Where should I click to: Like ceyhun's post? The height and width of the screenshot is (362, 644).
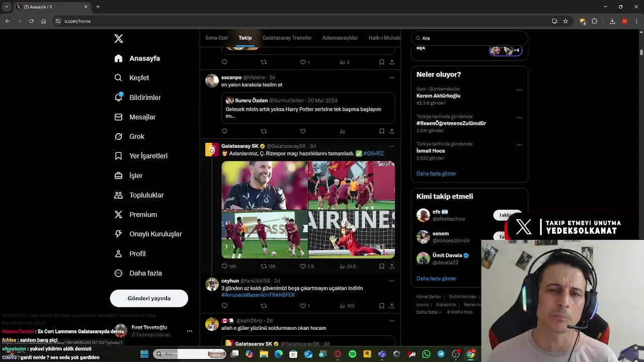(x=304, y=306)
